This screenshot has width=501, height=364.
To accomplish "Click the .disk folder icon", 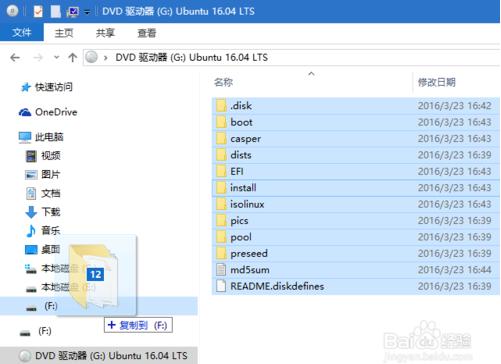I will [221, 106].
